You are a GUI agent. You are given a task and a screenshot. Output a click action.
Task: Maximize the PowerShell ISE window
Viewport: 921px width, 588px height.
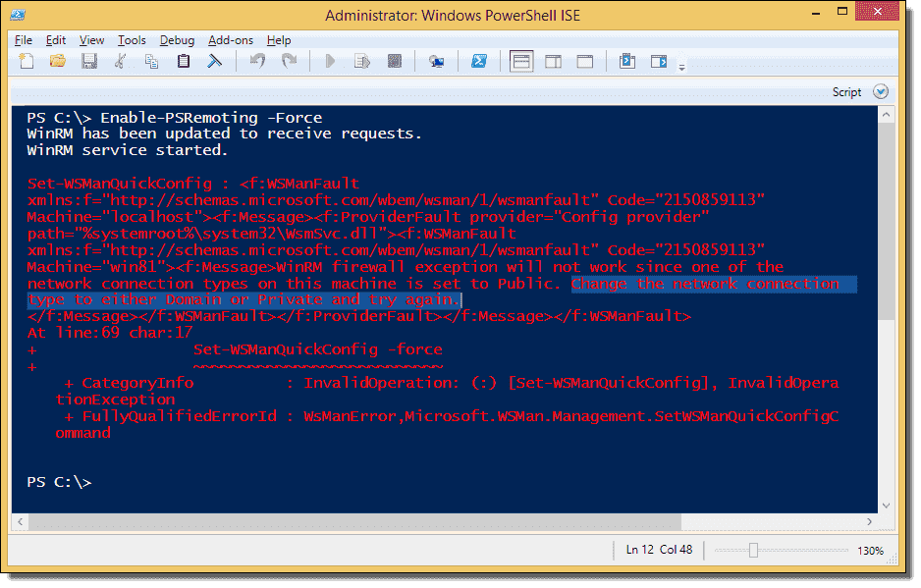(x=842, y=11)
